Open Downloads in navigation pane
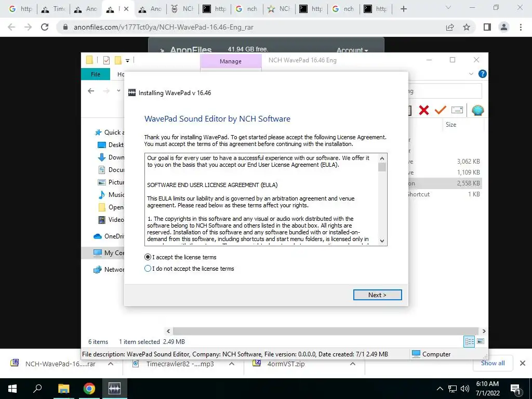Image resolution: width=532 pixels, height=399 pixels. tap(111, 157)
